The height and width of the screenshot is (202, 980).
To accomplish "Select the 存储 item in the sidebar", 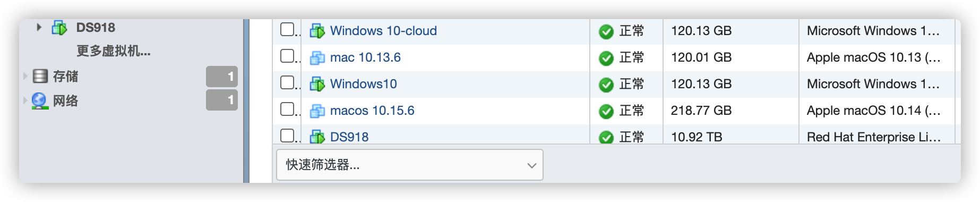I will click(x=65, y=76).
